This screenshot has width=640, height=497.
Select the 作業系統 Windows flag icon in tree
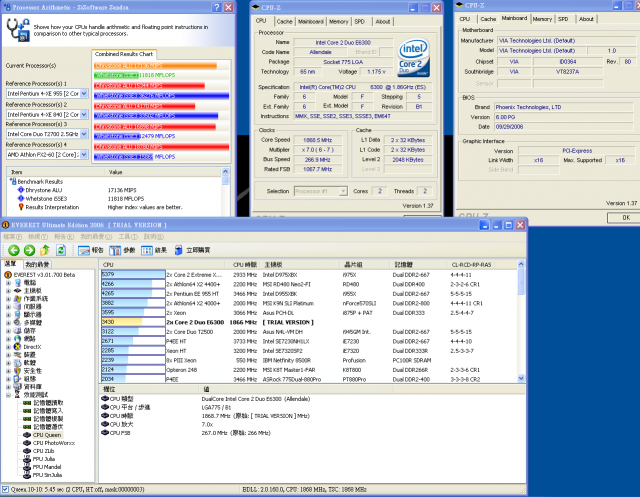pos(18,299)
